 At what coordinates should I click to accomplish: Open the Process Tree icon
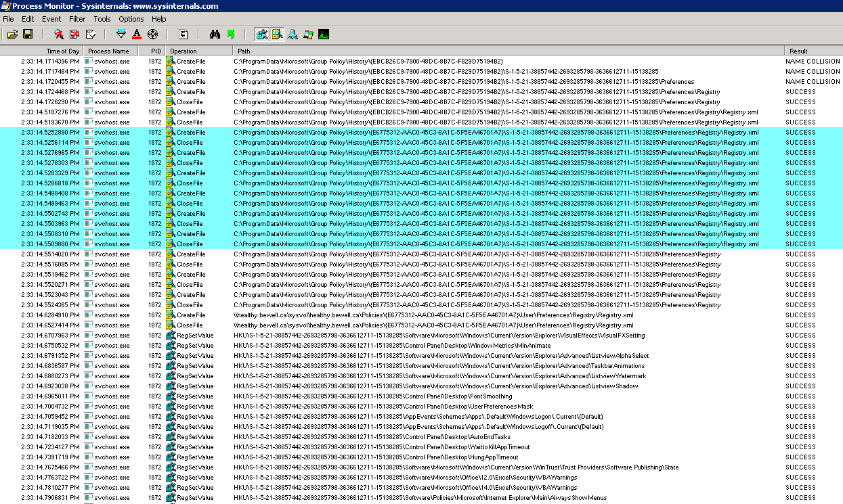click(183, 34)
